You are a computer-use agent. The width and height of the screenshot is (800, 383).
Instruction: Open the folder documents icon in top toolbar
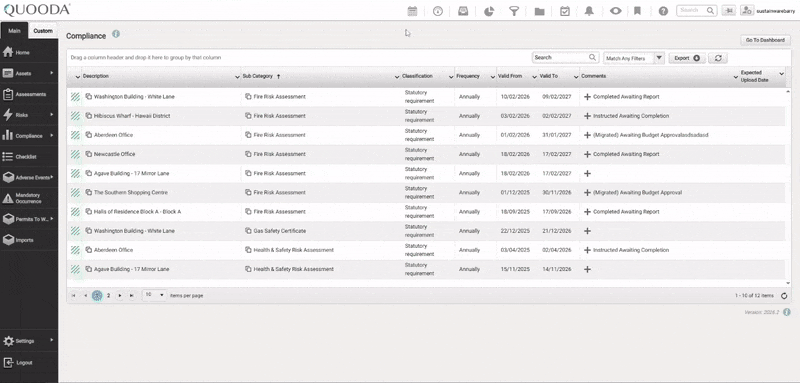pyautogui.click(x=539, y=11)
